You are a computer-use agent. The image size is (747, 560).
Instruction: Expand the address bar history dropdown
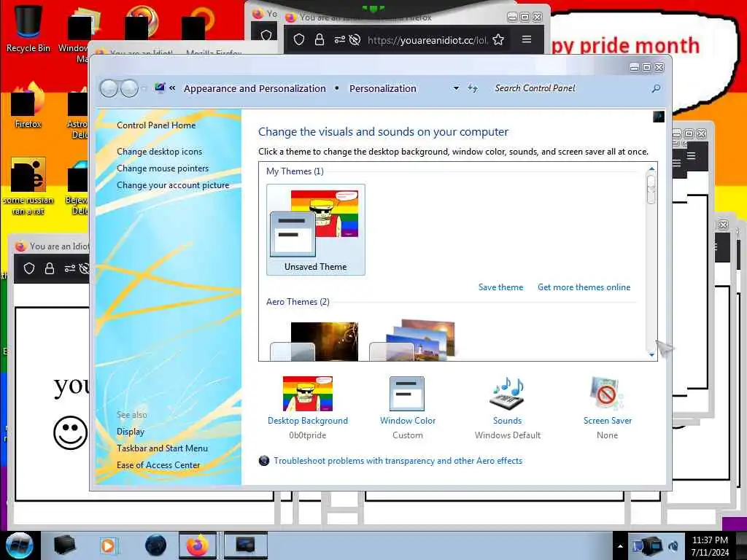click(456, 88)
